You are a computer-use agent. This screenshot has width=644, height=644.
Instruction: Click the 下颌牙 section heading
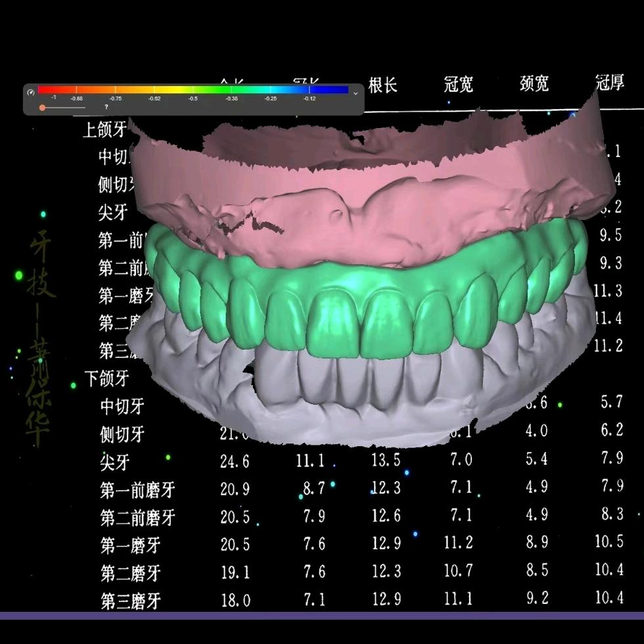pos(106,379)
